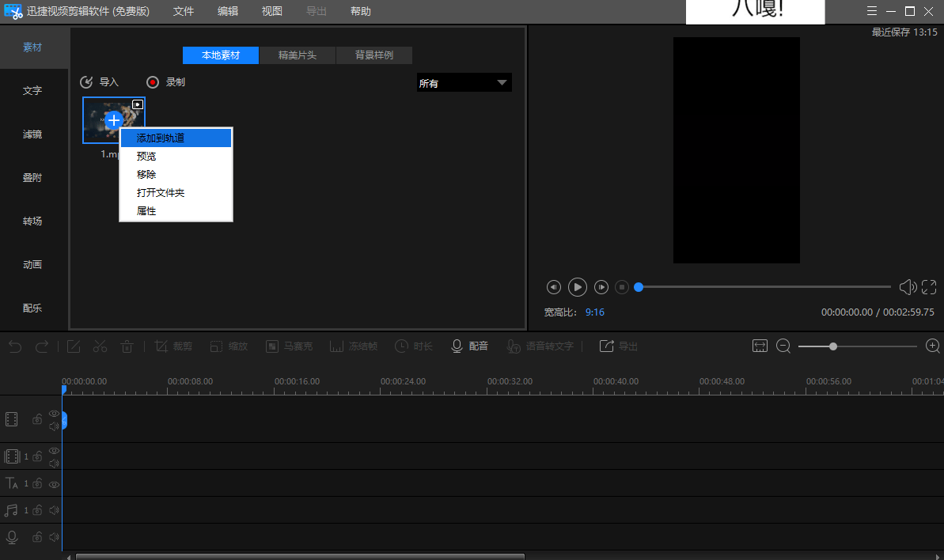Screen dimensions: 944x560
Task: Open the 转场 sidebar panel
Action: click(32, 221)
